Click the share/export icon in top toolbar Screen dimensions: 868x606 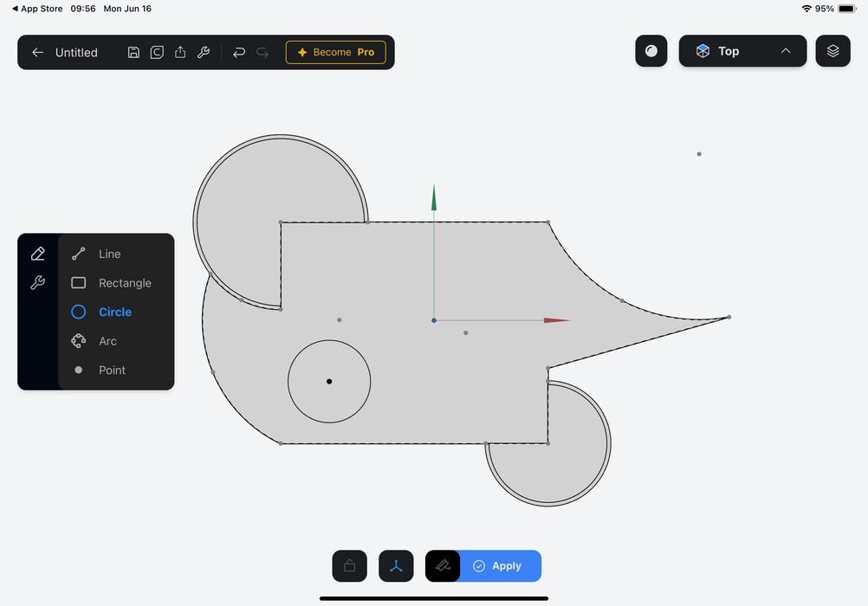coord(180,52)
